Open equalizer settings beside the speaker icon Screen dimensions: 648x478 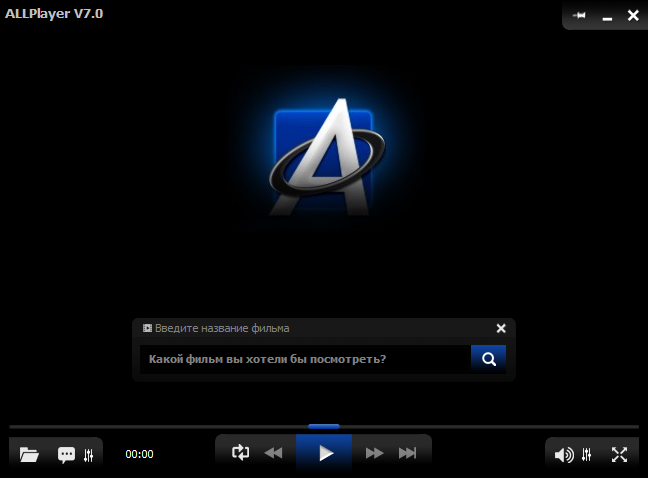pyautogui.click(x=587, y=454)
